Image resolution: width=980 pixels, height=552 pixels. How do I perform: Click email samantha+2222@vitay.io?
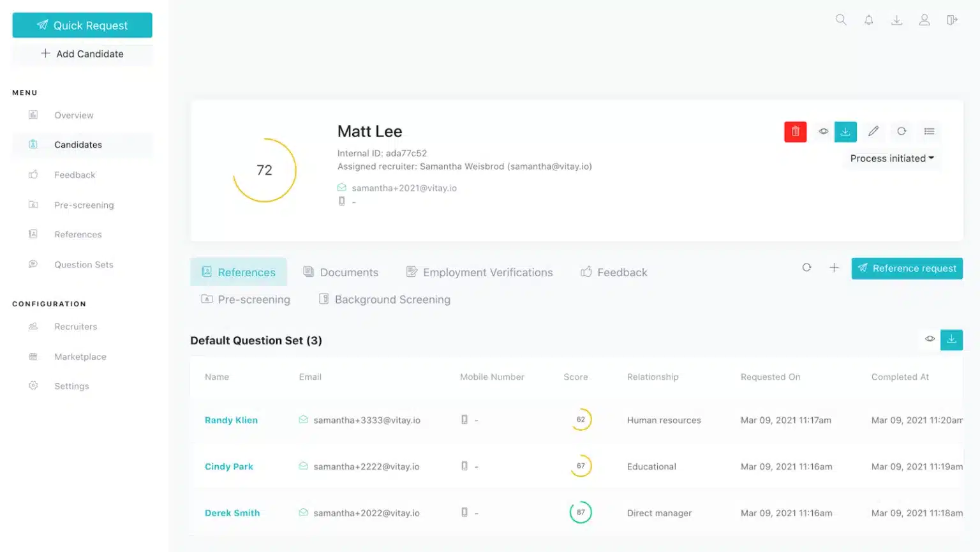point(366,466)
